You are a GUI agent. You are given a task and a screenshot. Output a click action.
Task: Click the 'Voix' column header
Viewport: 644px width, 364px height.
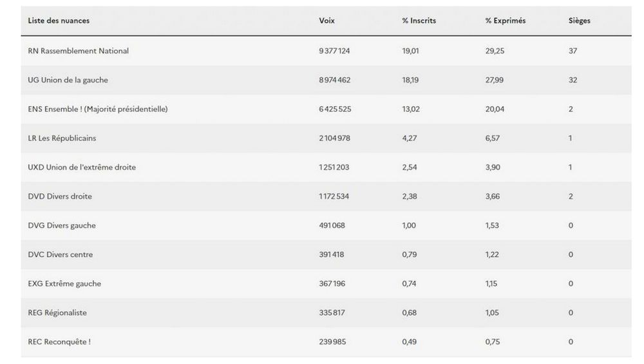[327, 21]
